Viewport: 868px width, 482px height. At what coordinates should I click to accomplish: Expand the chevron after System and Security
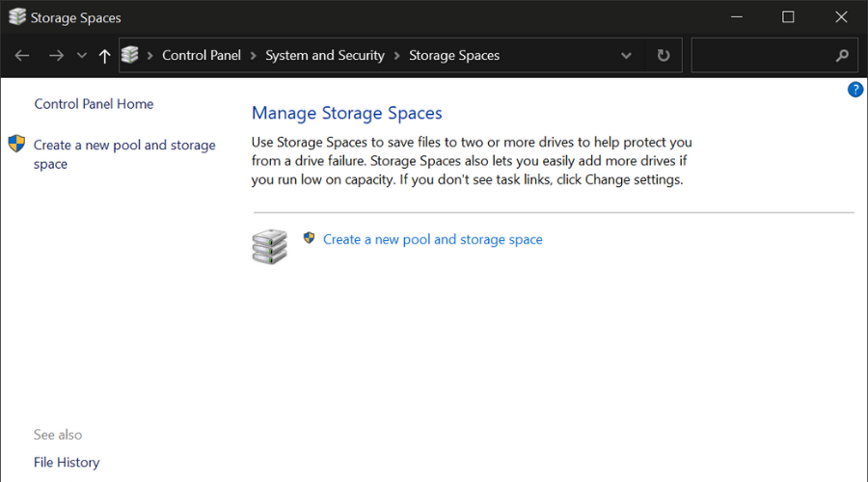pos(397,56)
